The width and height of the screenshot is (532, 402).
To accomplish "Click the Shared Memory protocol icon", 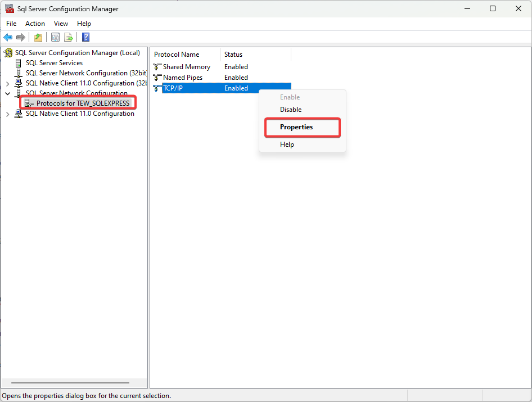I will point(157,67).
